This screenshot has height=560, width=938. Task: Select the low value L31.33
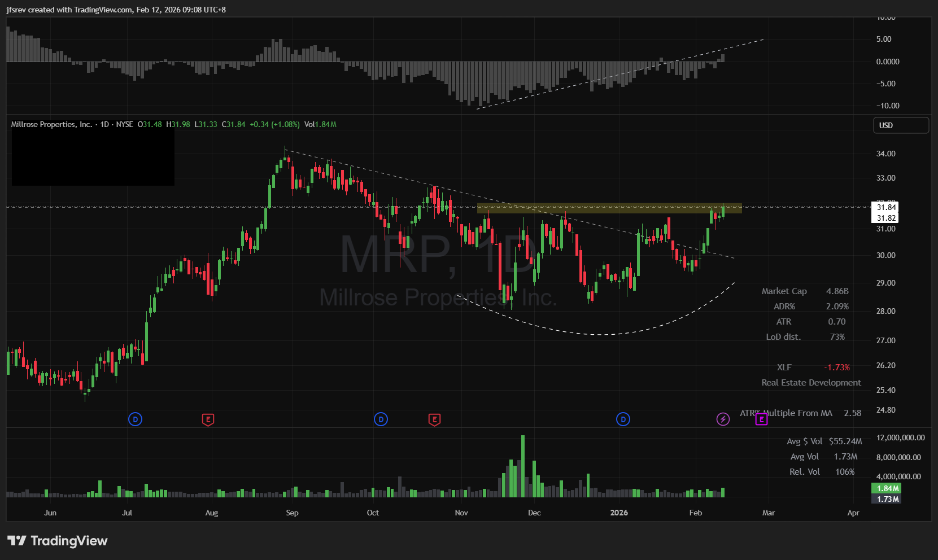[206, 124]
